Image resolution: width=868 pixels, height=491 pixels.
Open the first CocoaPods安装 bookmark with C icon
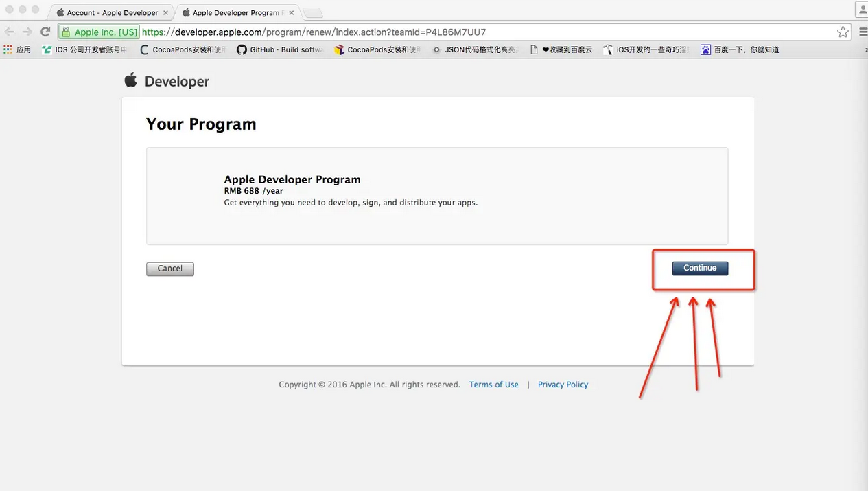click(x=183, y=49)
